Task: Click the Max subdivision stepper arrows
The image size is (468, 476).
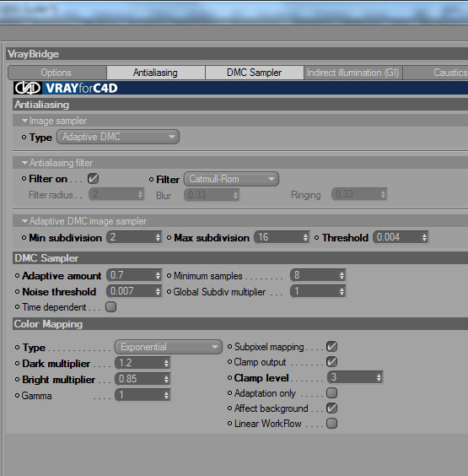Action: (306, 237)
